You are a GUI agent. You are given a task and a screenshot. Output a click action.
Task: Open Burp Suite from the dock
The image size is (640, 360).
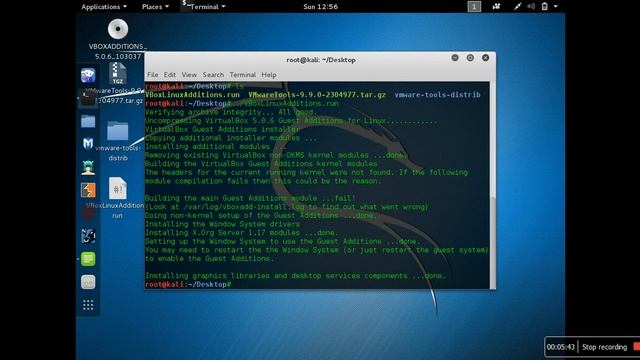(88, 190)
